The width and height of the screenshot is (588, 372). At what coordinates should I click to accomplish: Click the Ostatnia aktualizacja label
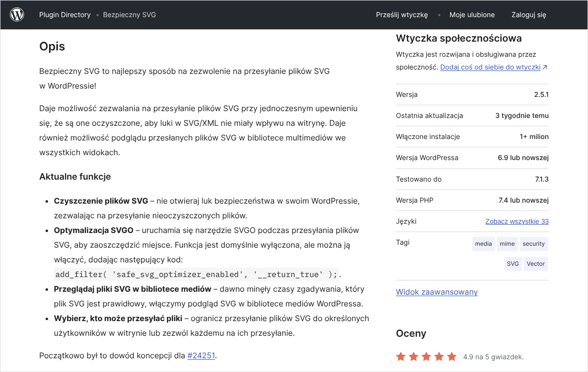[429, 116]
